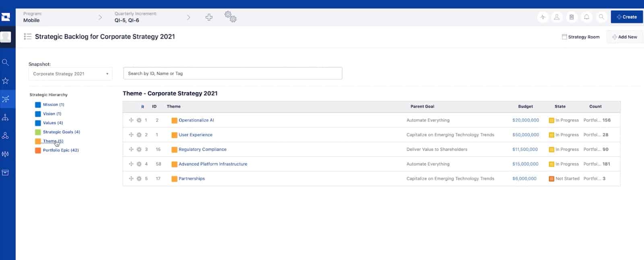Sort by the Parent Goal column header

pyautogui.click(x=422, y=107)
